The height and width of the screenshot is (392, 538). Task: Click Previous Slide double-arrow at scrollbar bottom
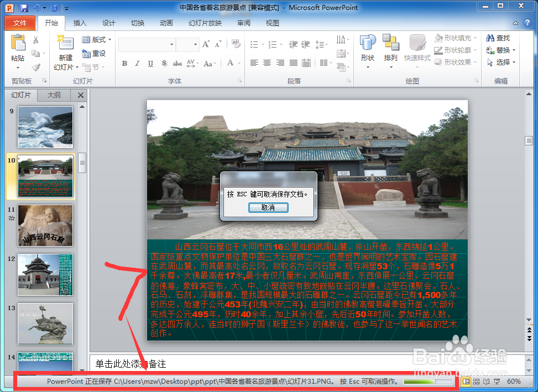[x=529, y=330]
